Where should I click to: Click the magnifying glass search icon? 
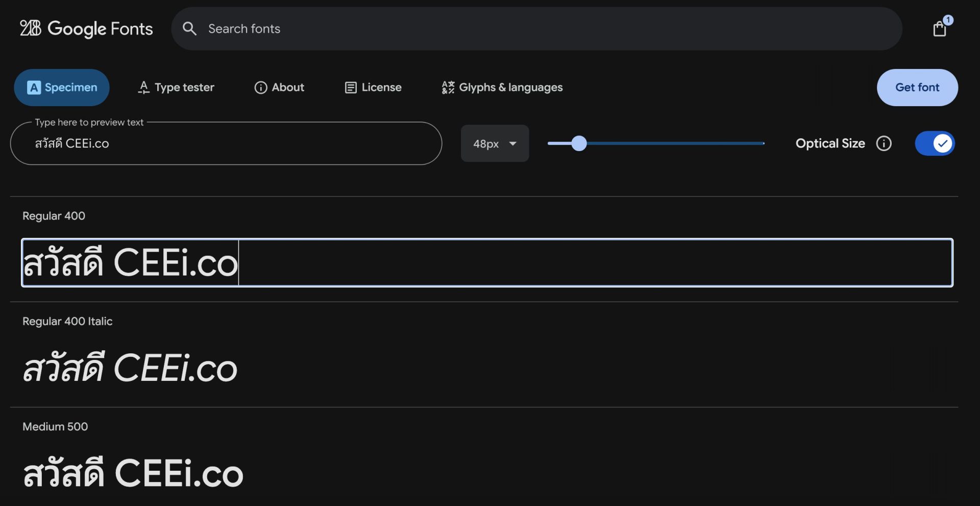(x=189, y=29)
